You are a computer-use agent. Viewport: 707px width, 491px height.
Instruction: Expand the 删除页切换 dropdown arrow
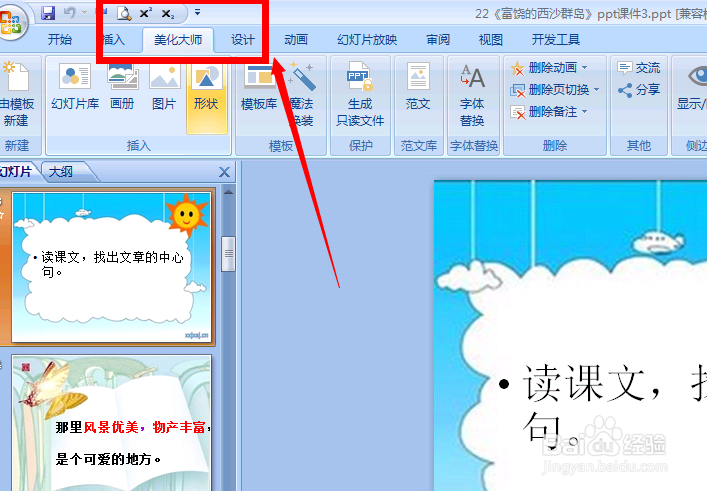click(597, 90)
